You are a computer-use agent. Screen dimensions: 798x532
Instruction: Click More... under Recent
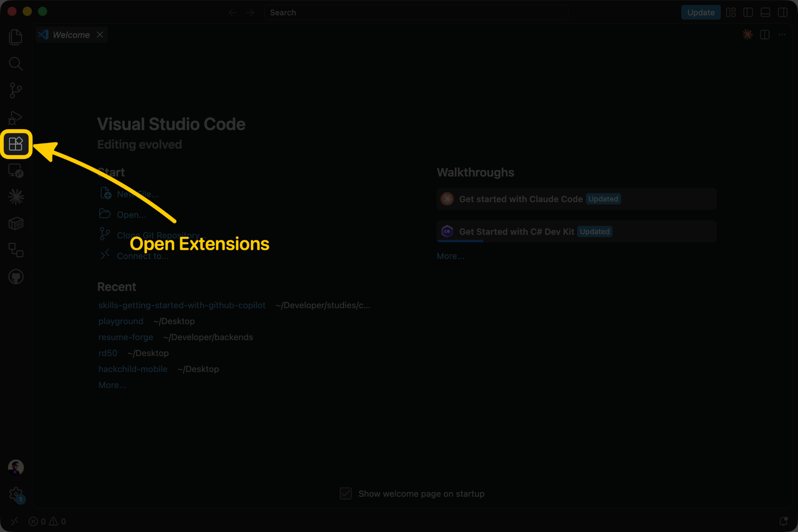pos(112,385)
